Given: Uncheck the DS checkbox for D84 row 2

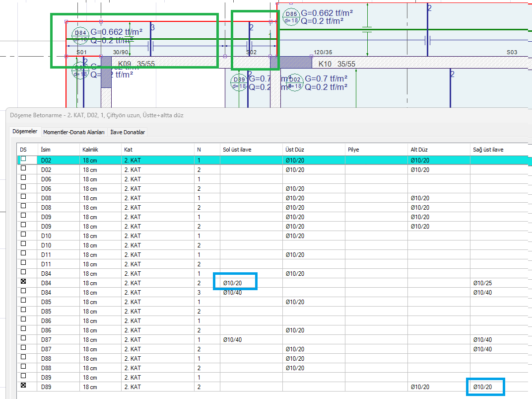Looking at the screenshot, I should point(23,282).
